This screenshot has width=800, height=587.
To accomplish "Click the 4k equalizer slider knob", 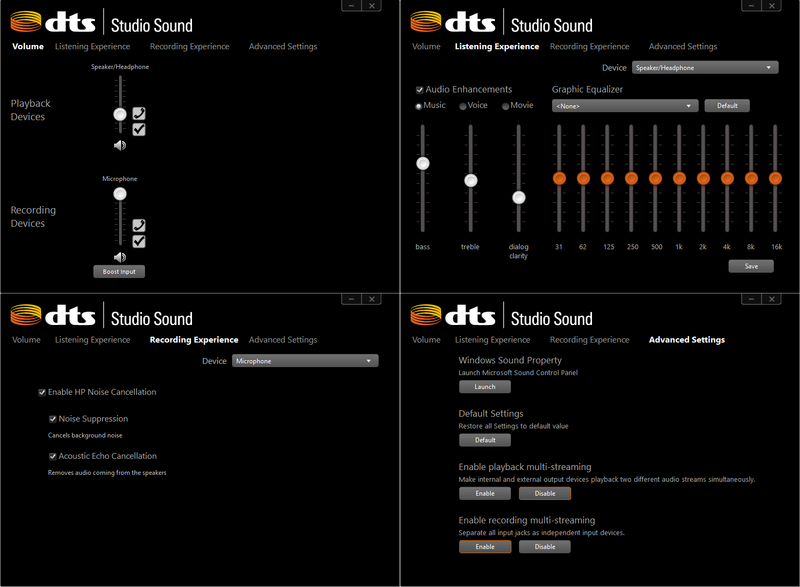I will pos(727,178).
